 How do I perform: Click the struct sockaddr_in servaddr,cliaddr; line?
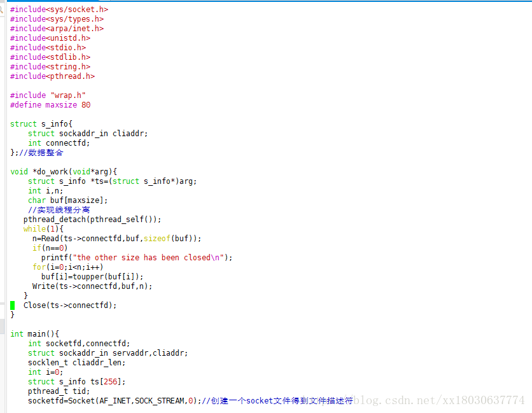108,353
